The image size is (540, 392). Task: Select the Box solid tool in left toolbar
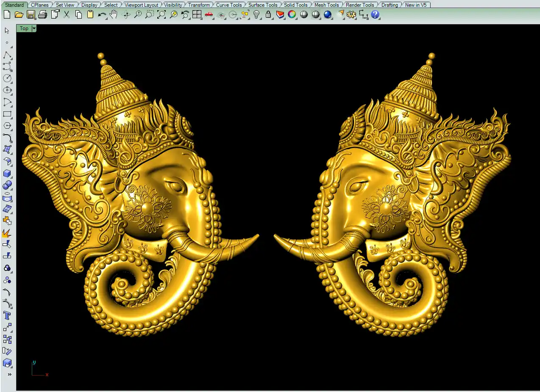tap(7, 174)
